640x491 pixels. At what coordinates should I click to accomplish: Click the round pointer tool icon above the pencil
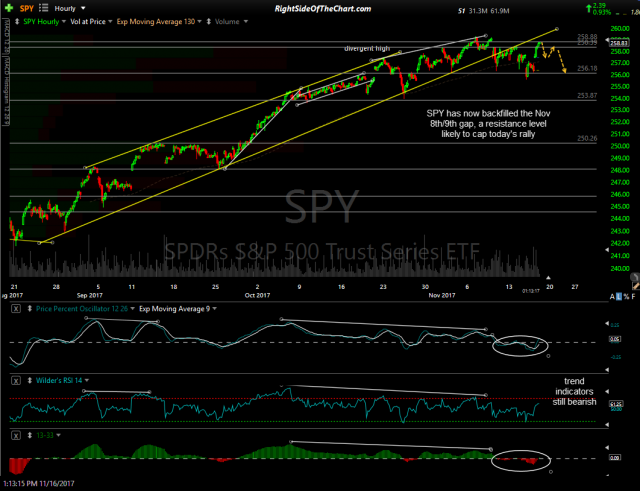point(635,277)
